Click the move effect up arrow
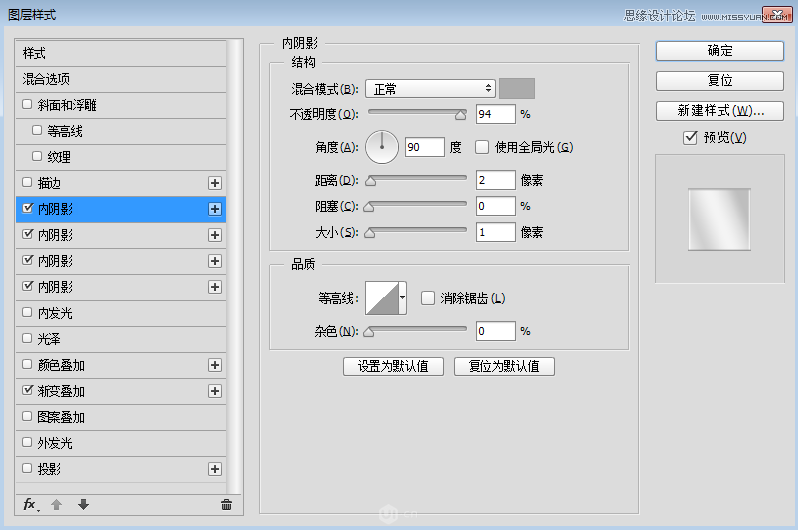The width and height of the screenshot is (798, 530). point(56,505)
